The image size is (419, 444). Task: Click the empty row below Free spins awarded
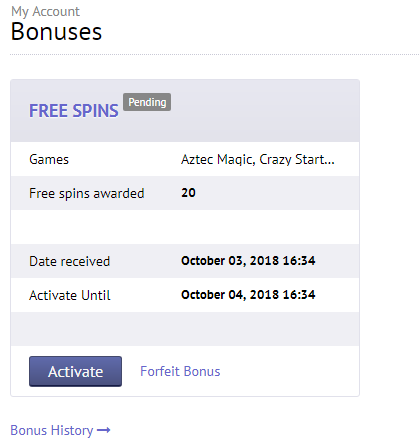click(185, 227)
